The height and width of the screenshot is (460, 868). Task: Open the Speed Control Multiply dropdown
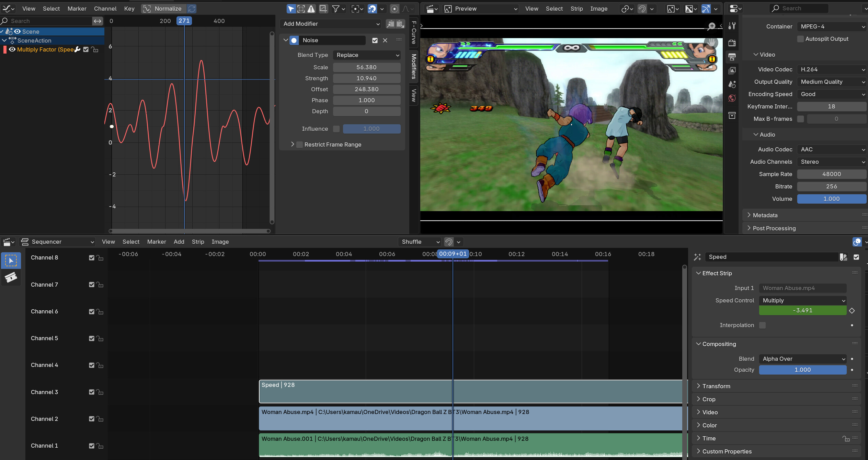click(803, 300)
